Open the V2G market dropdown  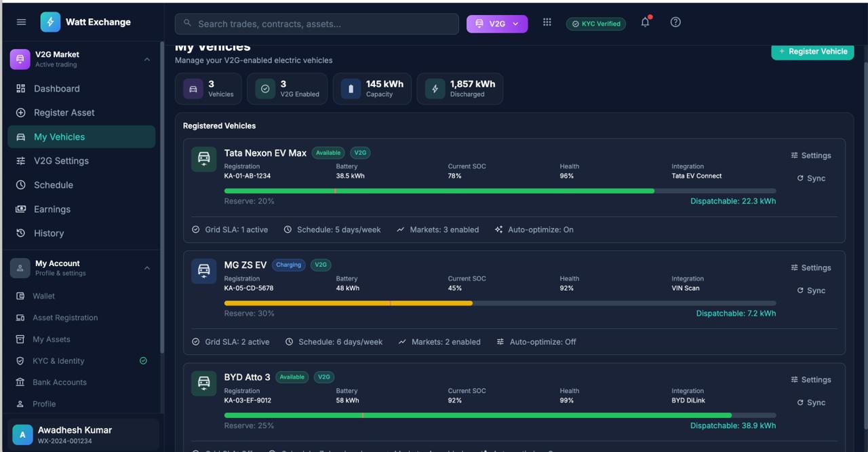point(496,24)
